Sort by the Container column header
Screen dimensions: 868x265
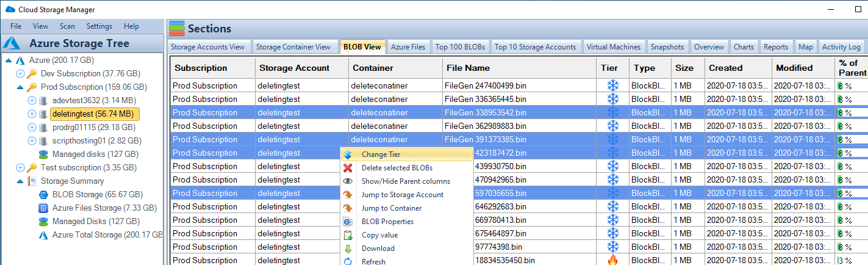395,68
